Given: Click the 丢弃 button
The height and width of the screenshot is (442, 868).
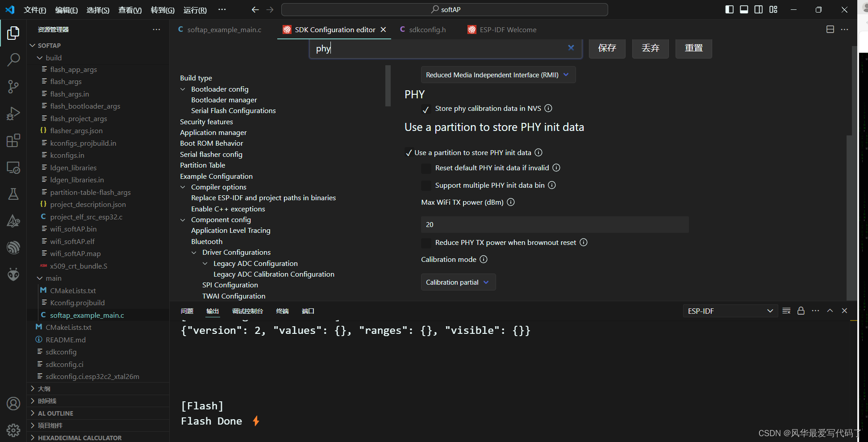Looking at the screenshot, I should pyautogui.click(x=651, y=48).
